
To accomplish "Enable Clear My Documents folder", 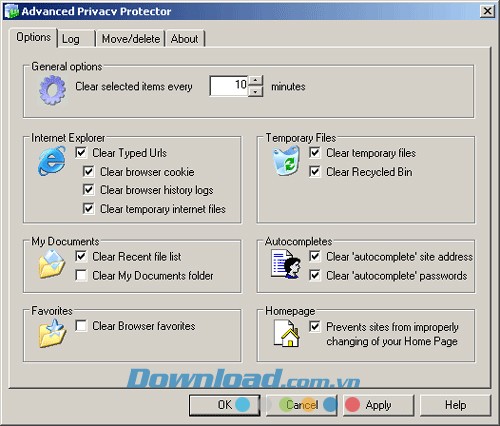I will click(81, 276).
